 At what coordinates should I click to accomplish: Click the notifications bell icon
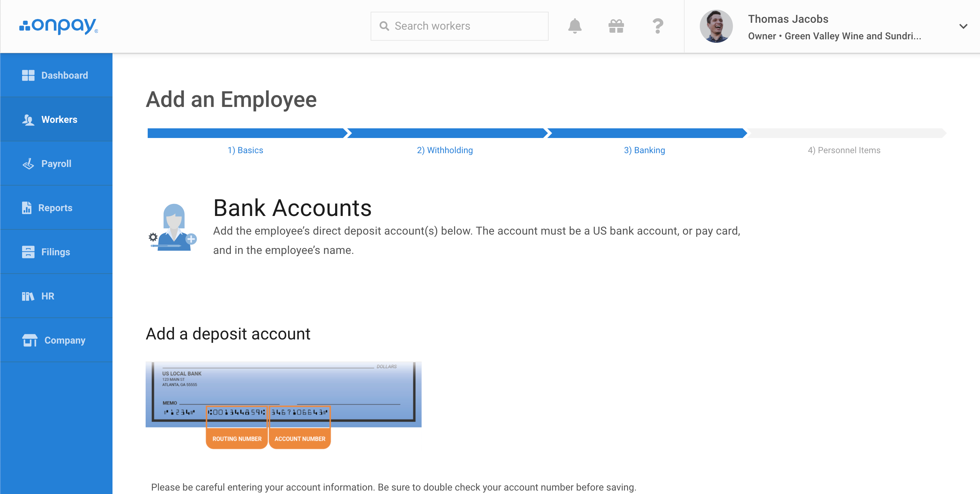pos(575,26)
